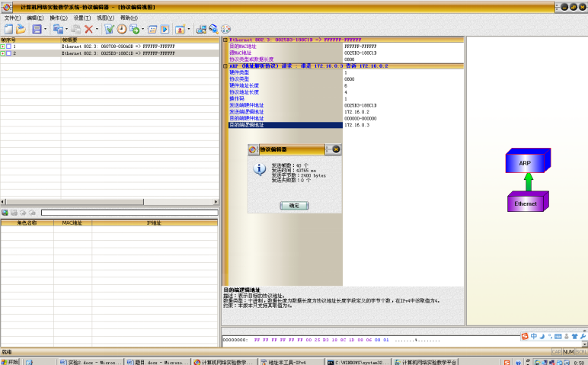This screenshot has width=588, height=365.
Task: Select the 目的端硬件地址 field row
Action: 346,119
